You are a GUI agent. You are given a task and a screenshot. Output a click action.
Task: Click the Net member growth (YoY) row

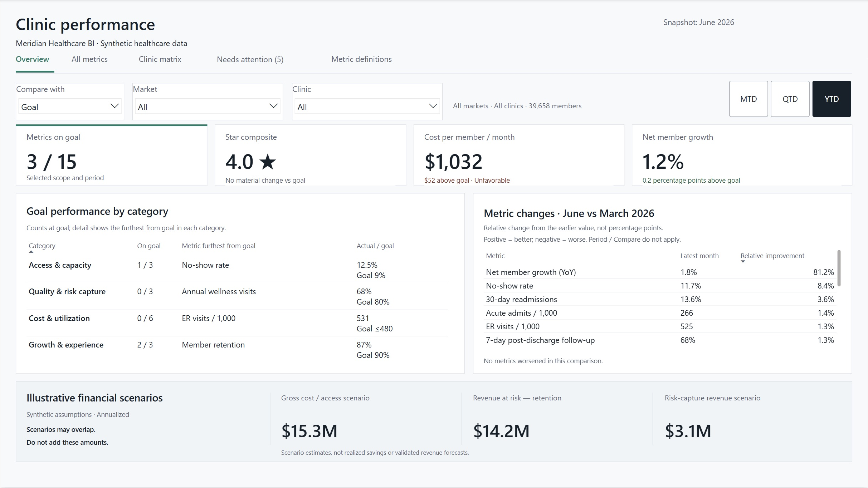click(660, 272)
